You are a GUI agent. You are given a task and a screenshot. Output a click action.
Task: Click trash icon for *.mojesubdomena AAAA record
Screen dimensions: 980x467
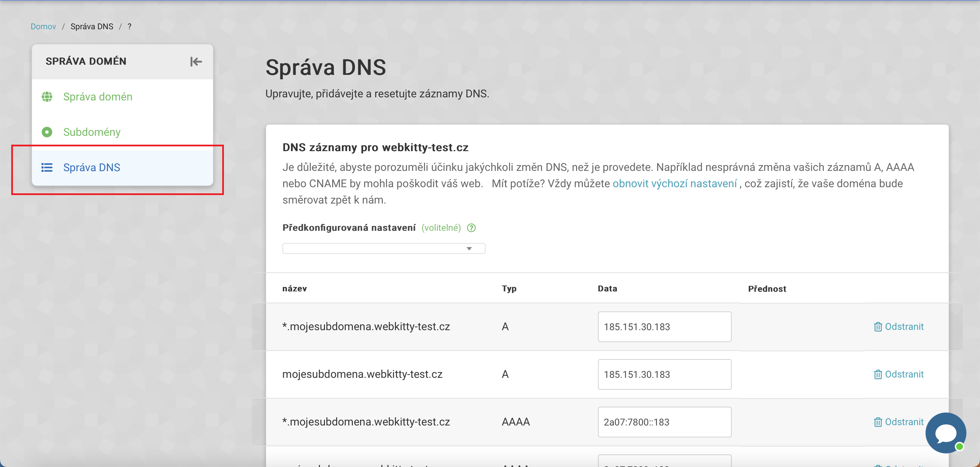878,422
